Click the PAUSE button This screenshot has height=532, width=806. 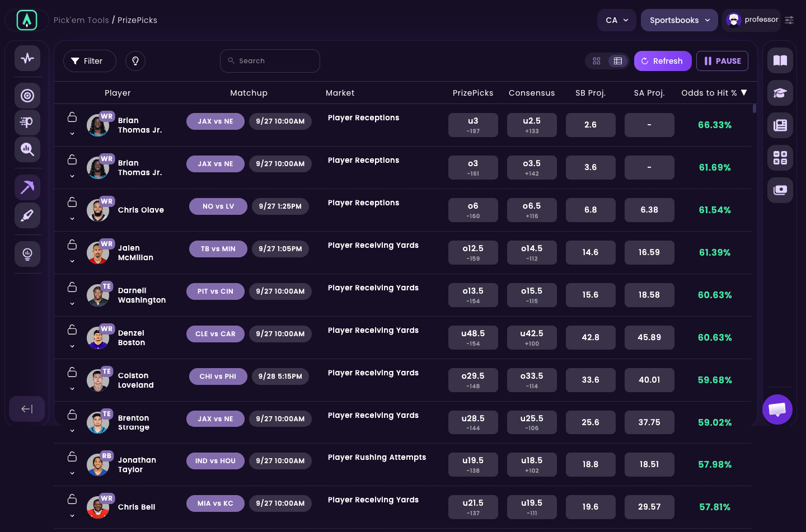(722, 61)
